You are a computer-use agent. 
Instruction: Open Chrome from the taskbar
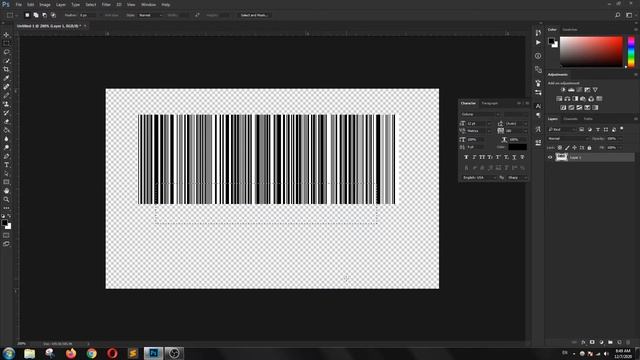(x=91, y=353)
